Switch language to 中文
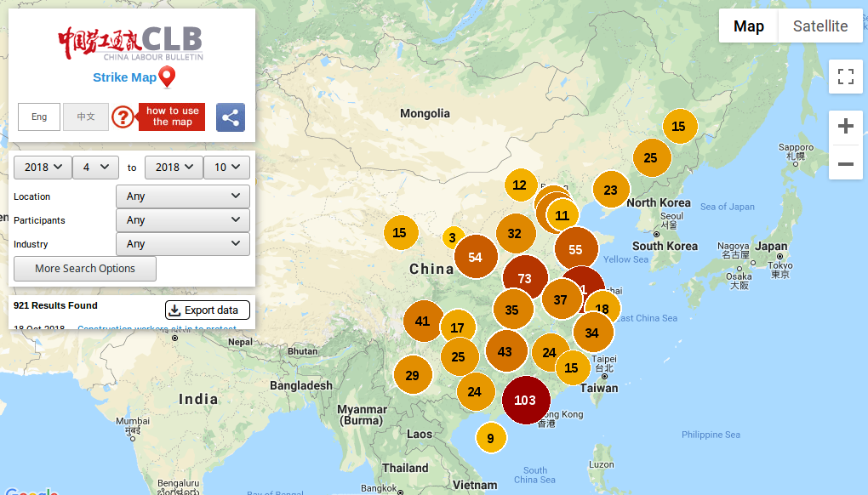The width and height of the screenshot is (868, 495). 86,117
